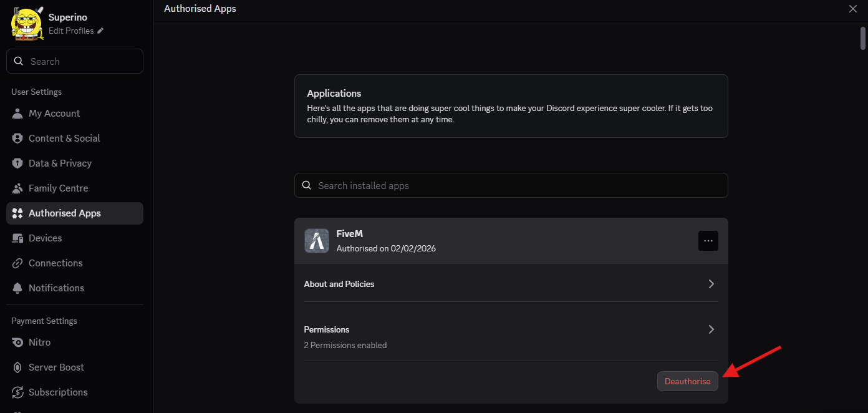
Task: Click the page's vertical scrollbar thumb
Action: (863, 38)
